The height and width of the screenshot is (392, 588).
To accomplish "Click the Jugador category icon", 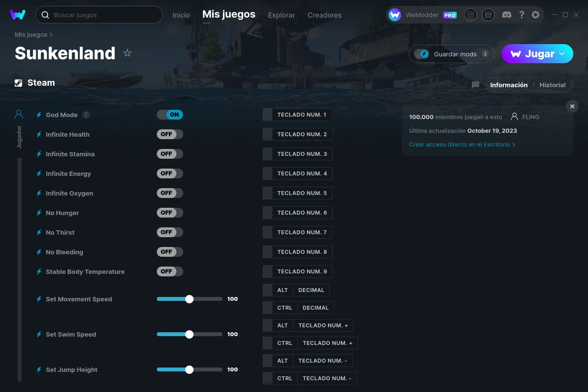I will [19, 115].
